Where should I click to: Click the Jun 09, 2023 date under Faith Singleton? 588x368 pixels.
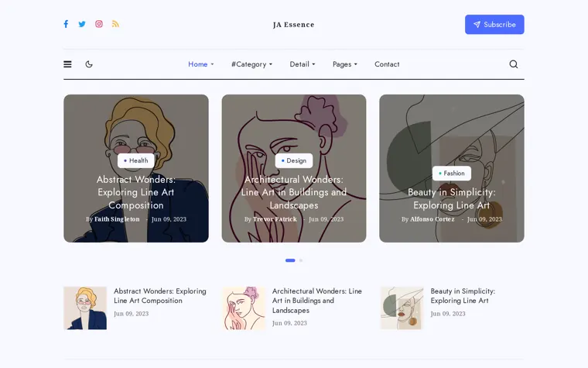[x=169, y=219]
